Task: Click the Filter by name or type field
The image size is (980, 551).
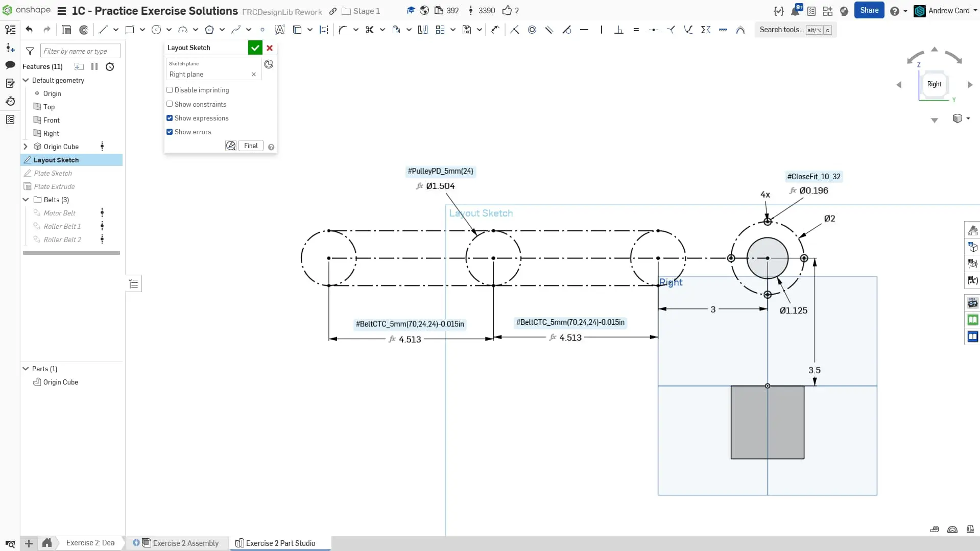Action: point(80,51)
